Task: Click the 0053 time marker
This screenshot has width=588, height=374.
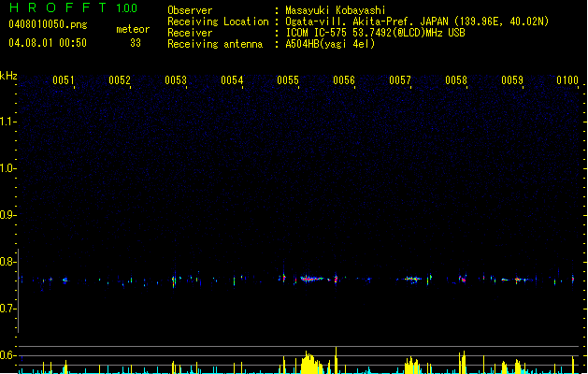Action: (176, 80)
